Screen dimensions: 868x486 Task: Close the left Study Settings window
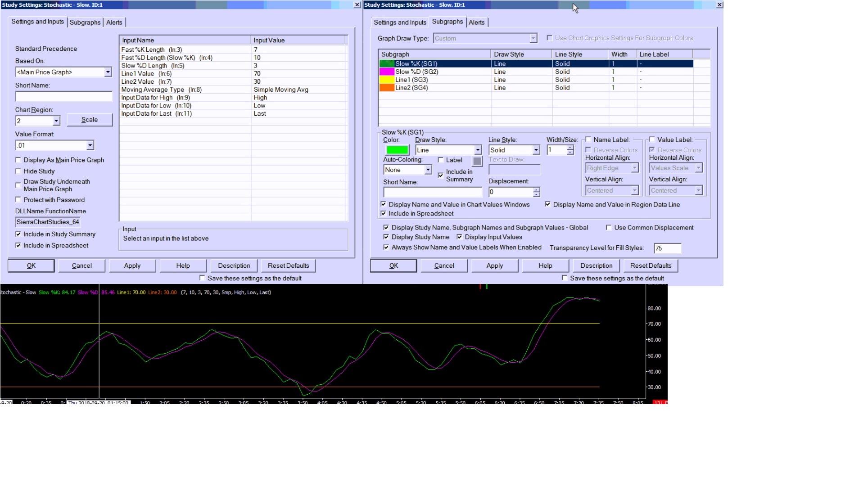click(357, 5)
